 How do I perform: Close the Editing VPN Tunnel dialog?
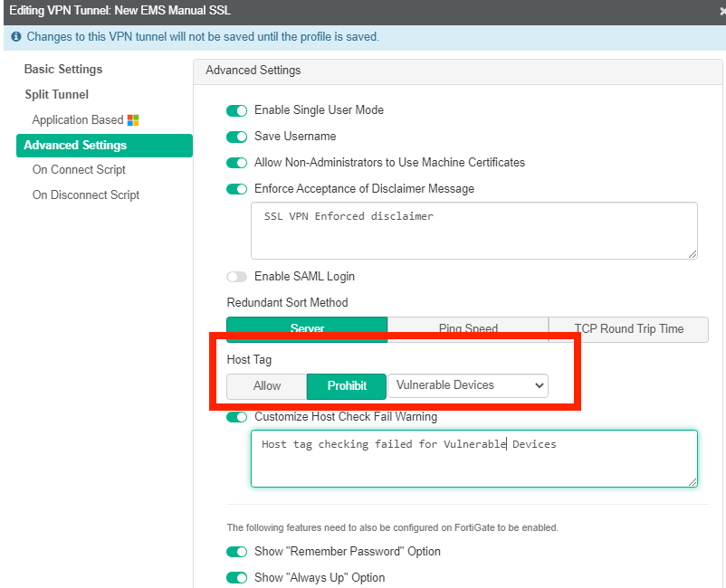pyautogui.click(x=721, y=10)
